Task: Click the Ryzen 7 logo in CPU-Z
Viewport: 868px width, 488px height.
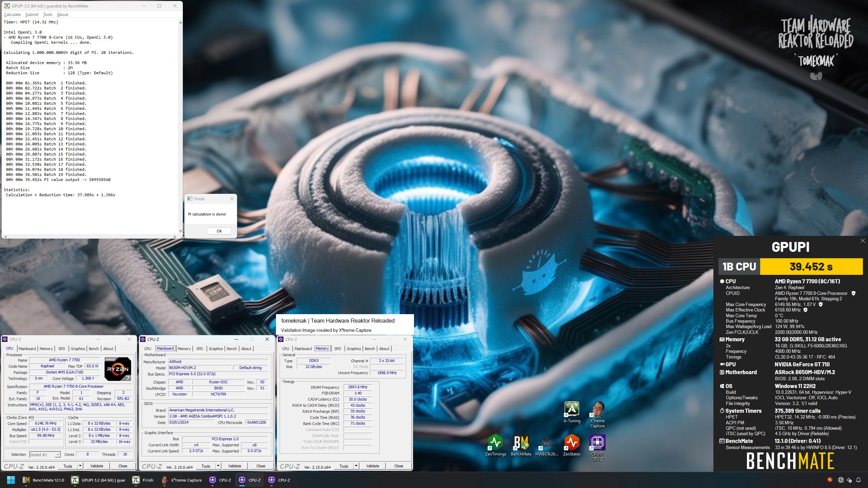Action: (118, 369)
